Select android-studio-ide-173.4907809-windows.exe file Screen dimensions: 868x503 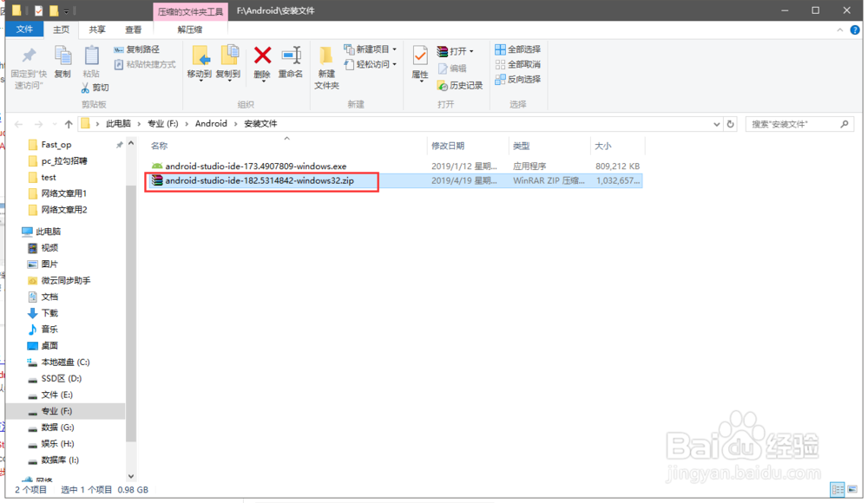[256, 166]
